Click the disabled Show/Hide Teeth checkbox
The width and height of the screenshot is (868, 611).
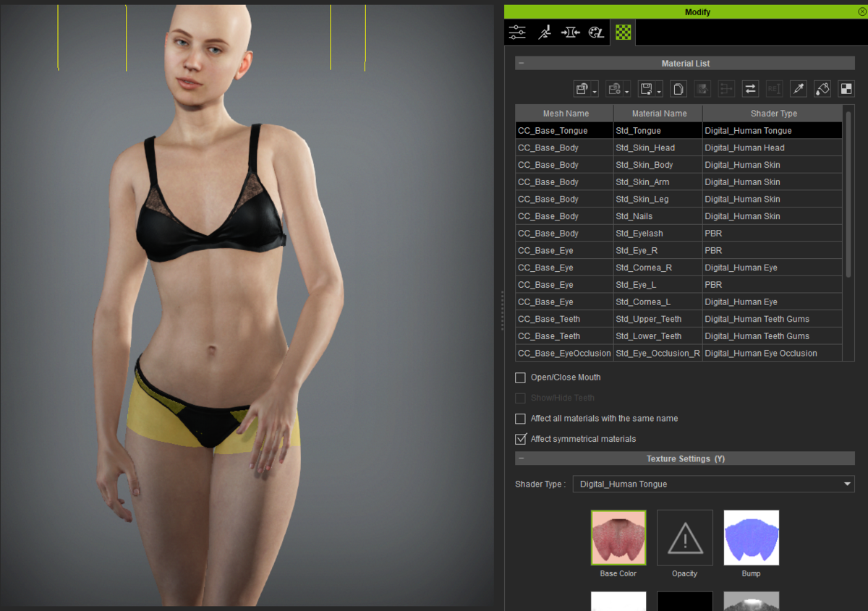click(520, 398)
